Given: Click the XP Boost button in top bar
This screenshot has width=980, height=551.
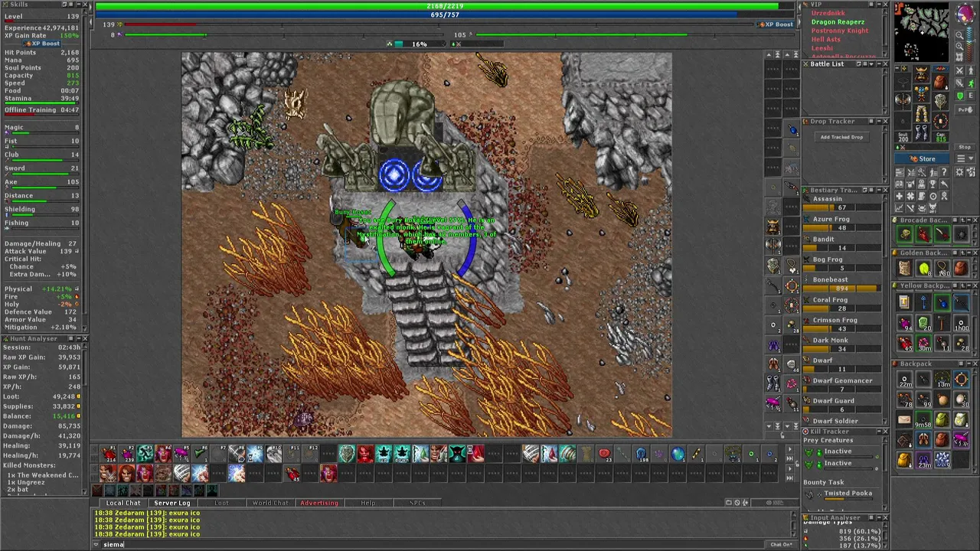Looking at the screenshot, I should [776, 24].
